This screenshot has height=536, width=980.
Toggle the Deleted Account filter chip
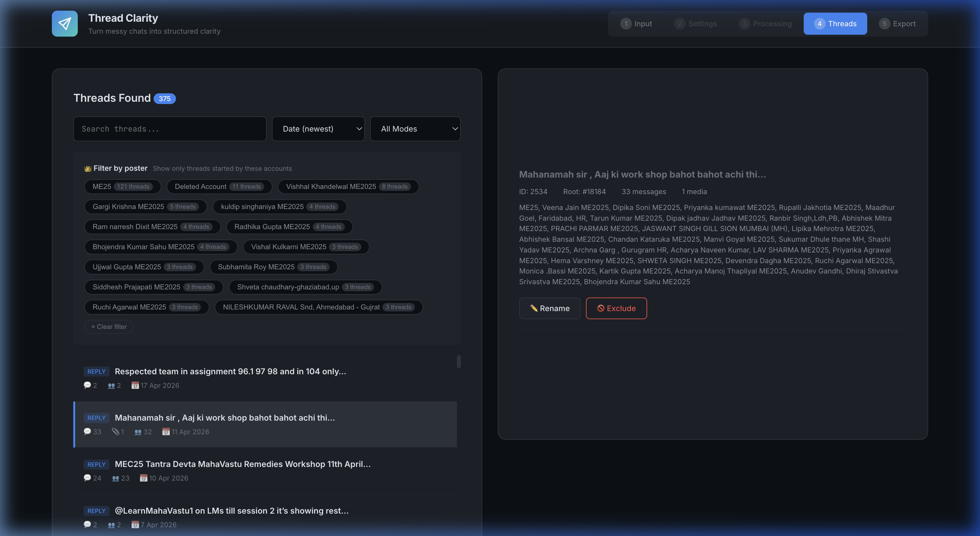(219, 186)
